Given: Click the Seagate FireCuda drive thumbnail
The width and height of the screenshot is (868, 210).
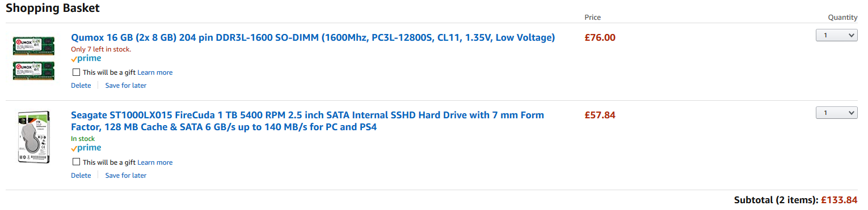Looking at the screenshot, I should 34,138.
